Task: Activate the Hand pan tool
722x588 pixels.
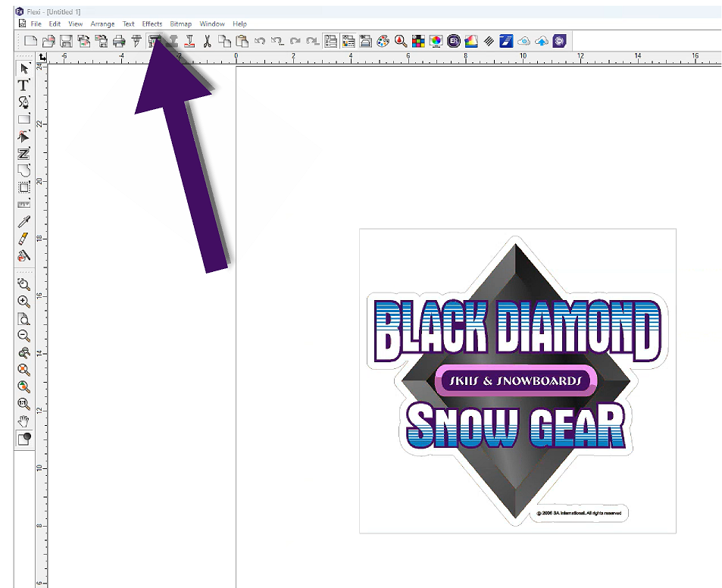Action: coord(23,421)
